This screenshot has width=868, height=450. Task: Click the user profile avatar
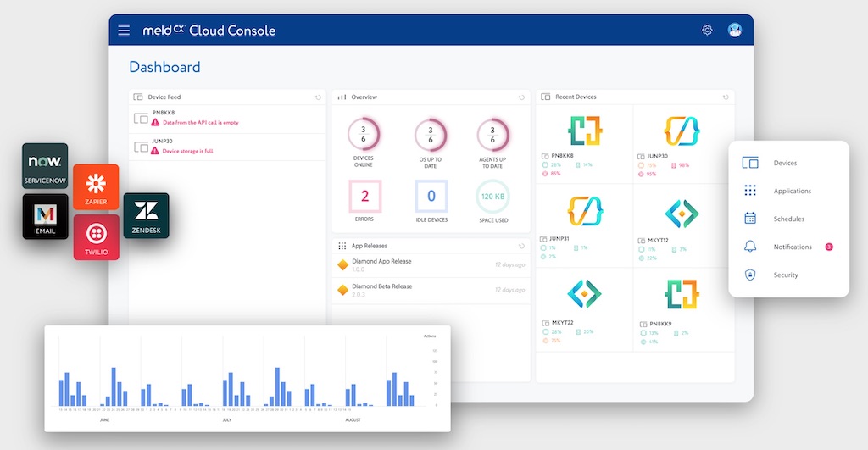coord(734,31)
